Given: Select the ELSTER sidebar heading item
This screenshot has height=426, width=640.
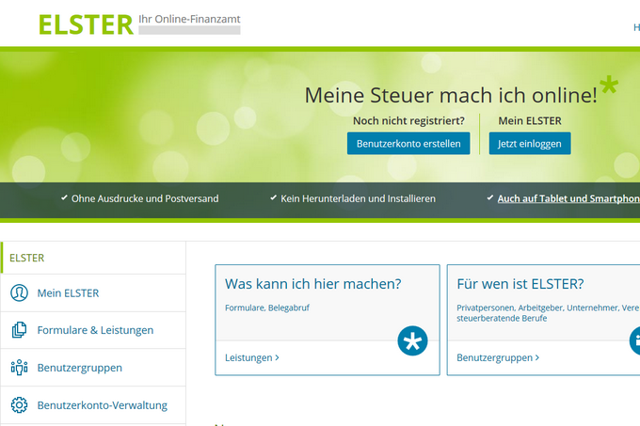Looking at the screenshot, I should [x=93, y=258].
